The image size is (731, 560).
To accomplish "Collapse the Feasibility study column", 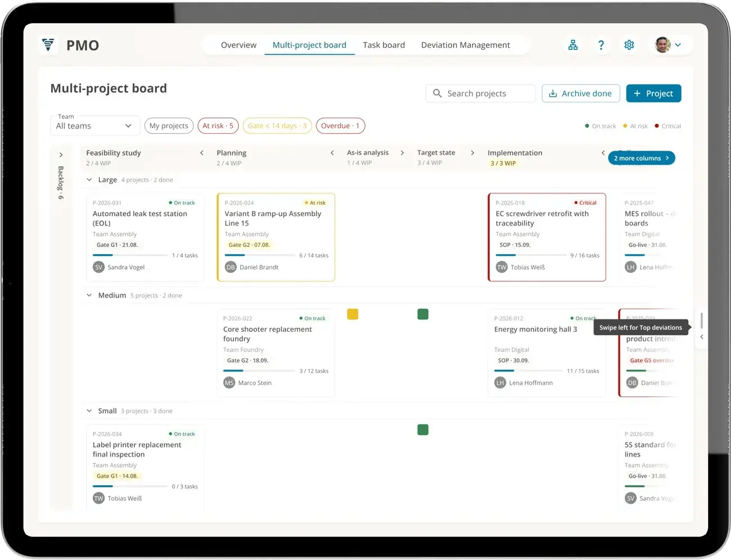I will pyautogui.click(x=202, y=153).
